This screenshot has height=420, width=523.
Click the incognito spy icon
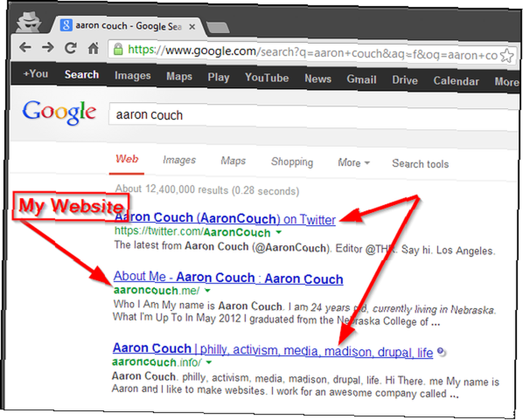click(29, 22)
